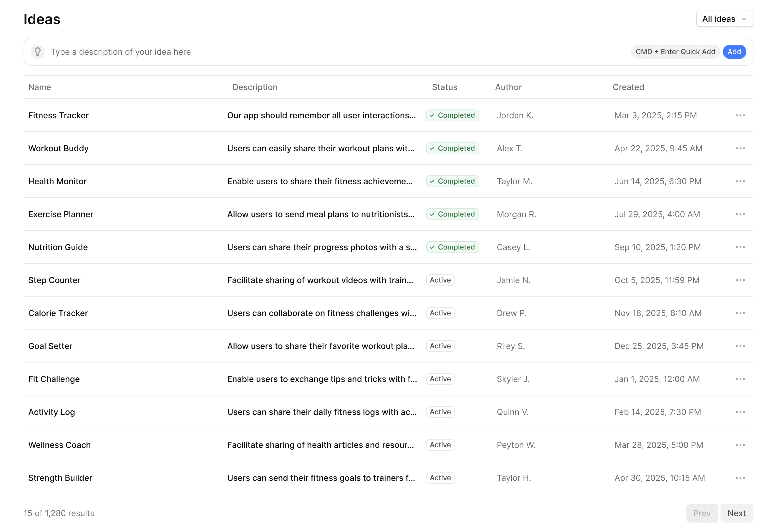Click Completed badge on Nutrition Guide

point(452,247)
